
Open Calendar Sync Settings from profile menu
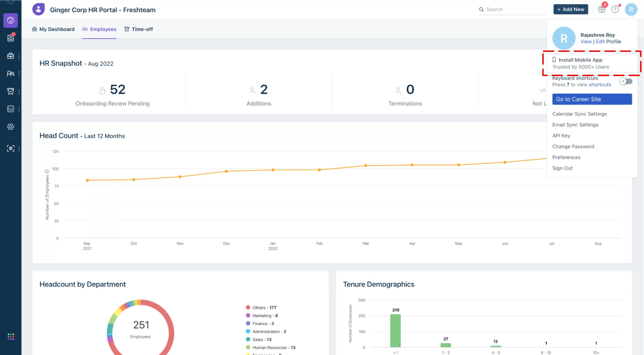tap(580, 114)
